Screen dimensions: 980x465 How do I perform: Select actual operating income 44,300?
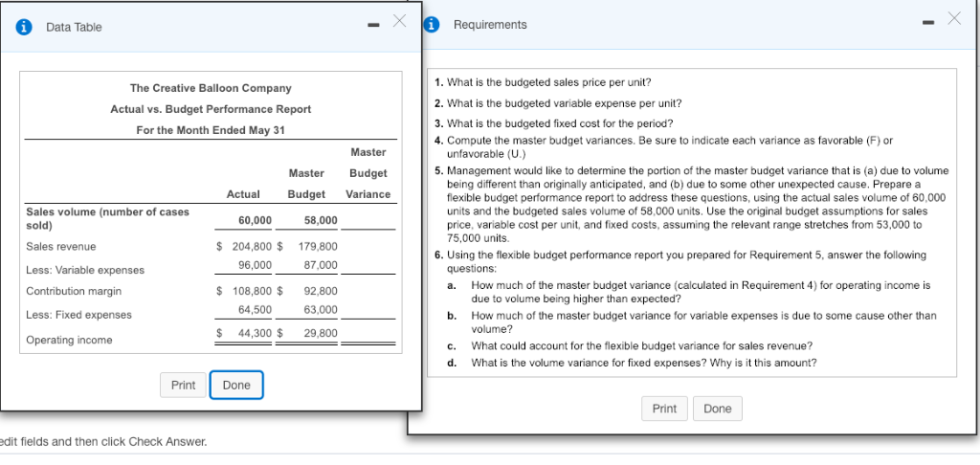(x=255, y=333)
